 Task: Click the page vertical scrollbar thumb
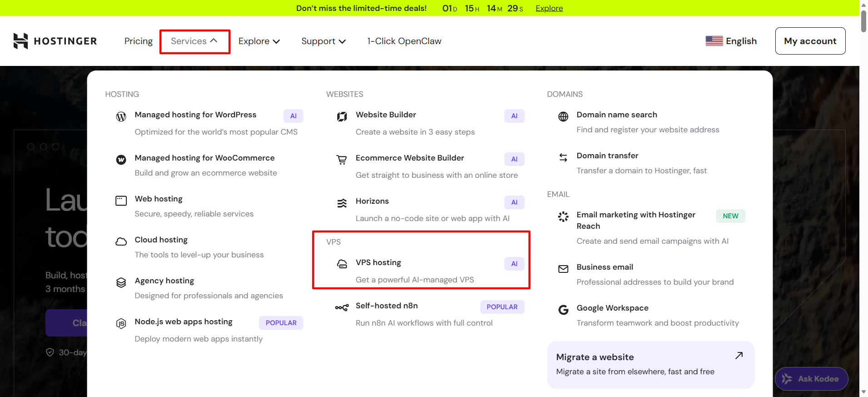click(x=863, y=20)
